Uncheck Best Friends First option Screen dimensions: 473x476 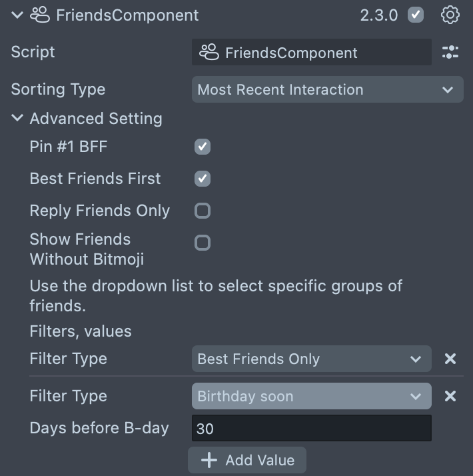point(203,179)
